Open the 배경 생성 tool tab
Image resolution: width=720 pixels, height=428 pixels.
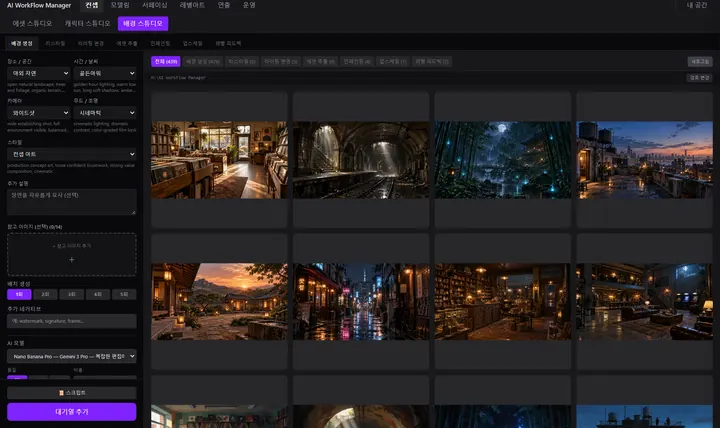(22, 43)
